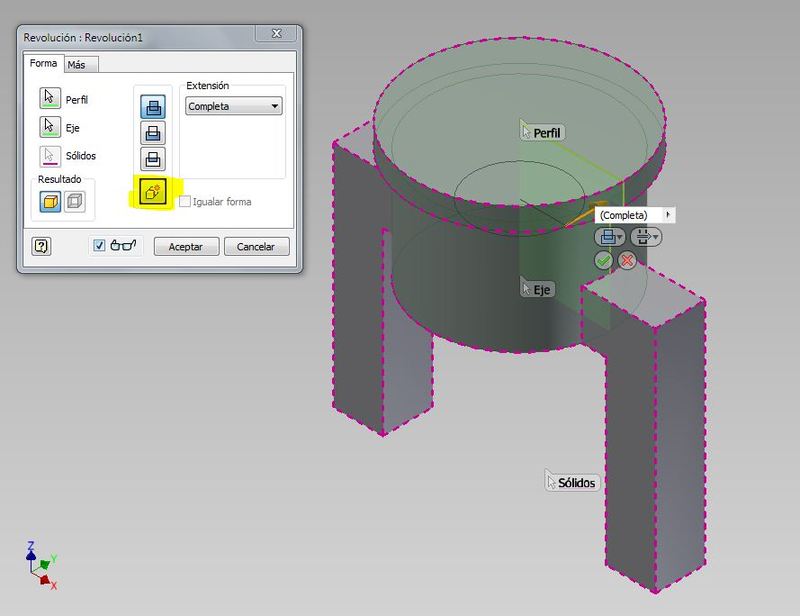Open the output options dropdown in mini-toolbar

pos(646,237)
